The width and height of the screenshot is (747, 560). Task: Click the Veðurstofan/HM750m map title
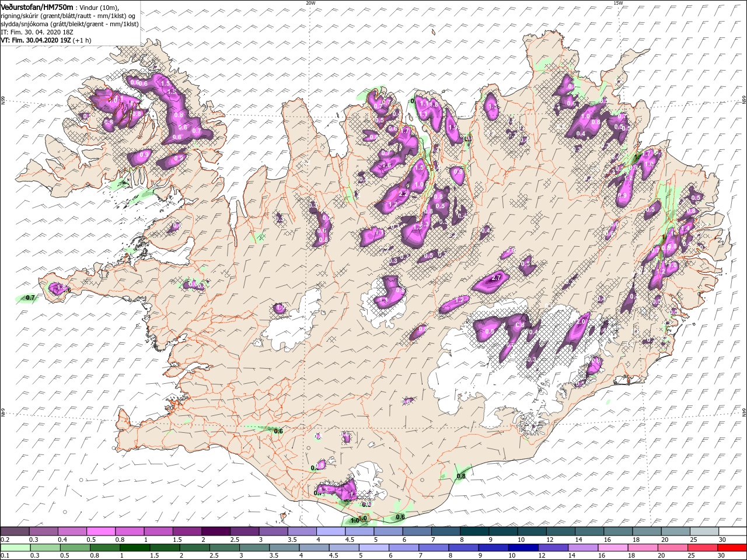tap(37, 6)
